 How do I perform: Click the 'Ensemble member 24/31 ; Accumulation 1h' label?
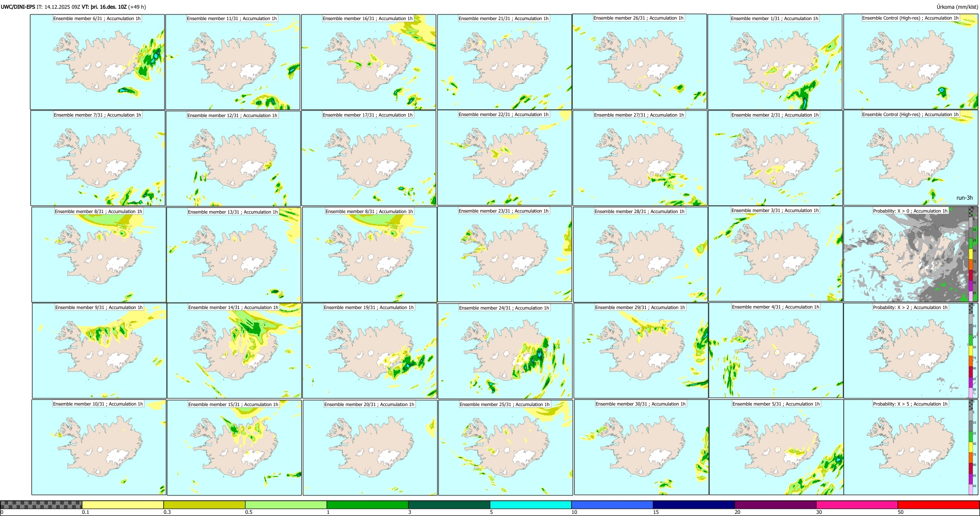tap(504, 308)
